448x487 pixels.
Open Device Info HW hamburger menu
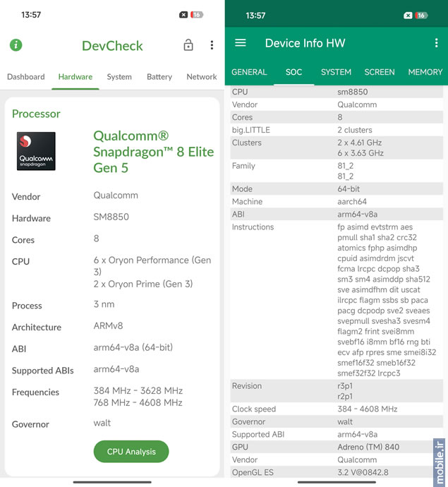click(241, 43)
